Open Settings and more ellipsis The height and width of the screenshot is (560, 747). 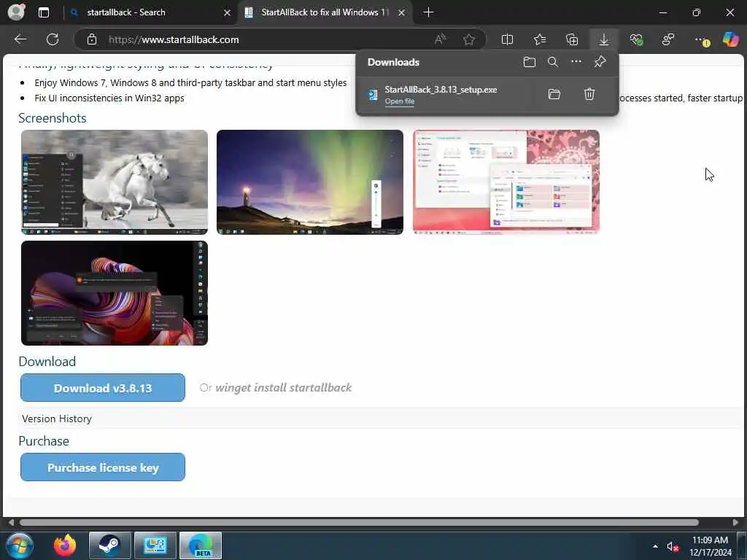[701, 40]
